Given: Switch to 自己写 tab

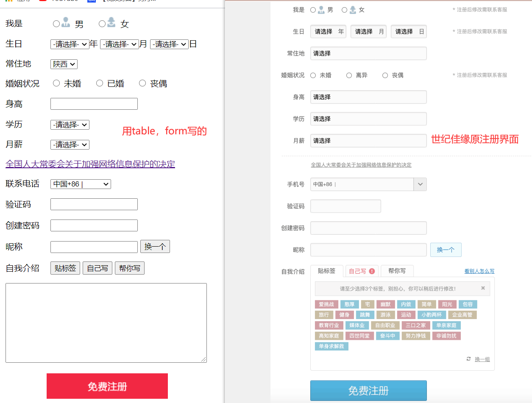Looking at the screenshot, I should click(x=362, y=271).
